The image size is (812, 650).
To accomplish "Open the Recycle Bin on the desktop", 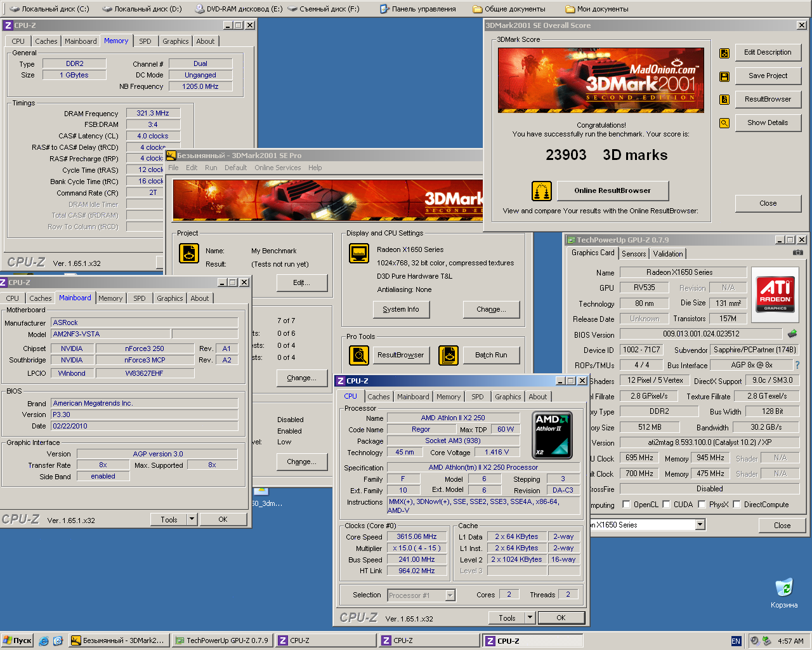I will [x=784, y=593].
